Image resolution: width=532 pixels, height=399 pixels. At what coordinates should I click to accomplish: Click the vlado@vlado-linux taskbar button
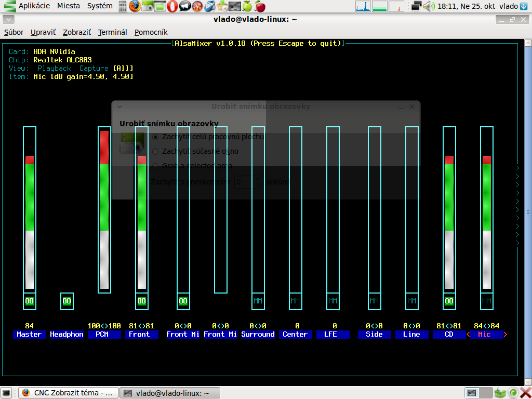click(x=170, y=393)
